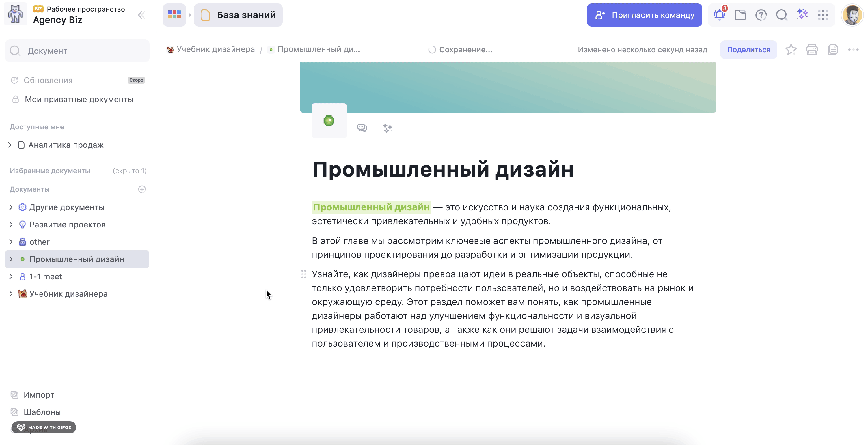Viewport: 868px width, 445px height.
Task: Open the workspace apps grid icon
Action: click(174, 15)
